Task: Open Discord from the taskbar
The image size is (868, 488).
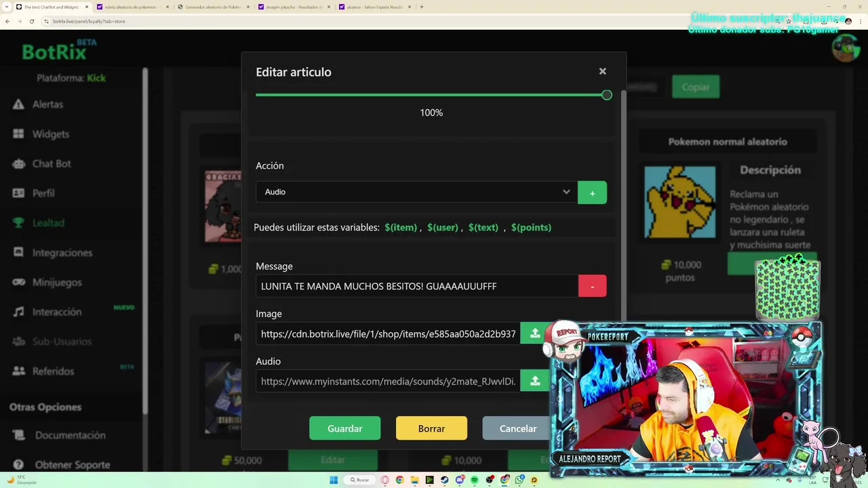Action: coord(460,480)
